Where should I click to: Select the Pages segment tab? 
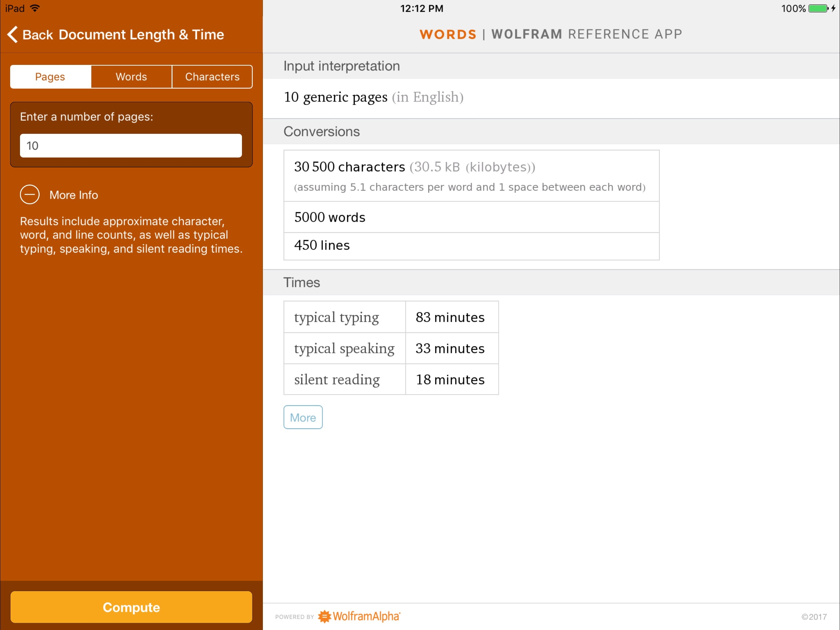point(50,77)
